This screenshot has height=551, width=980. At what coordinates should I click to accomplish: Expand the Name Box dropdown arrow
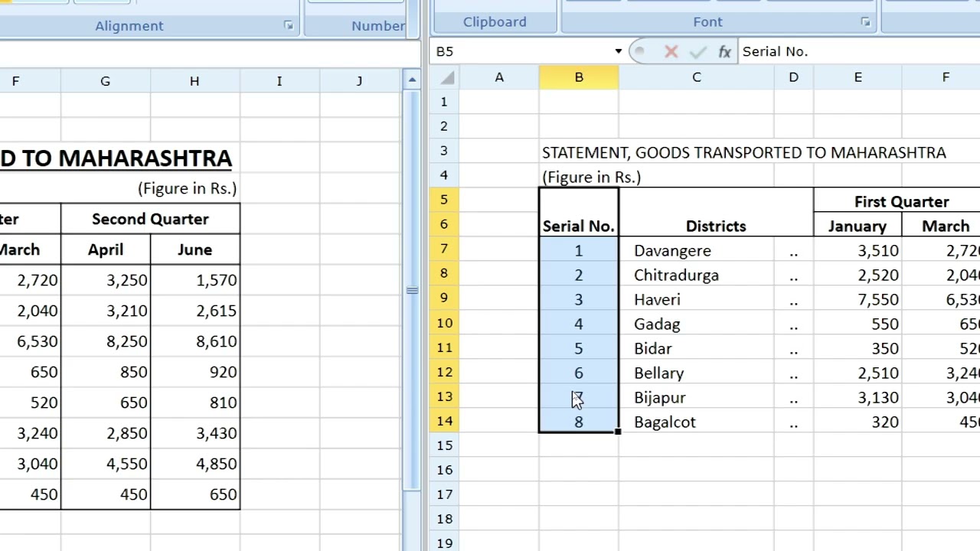pyautogui.click(x=619, y=51)
